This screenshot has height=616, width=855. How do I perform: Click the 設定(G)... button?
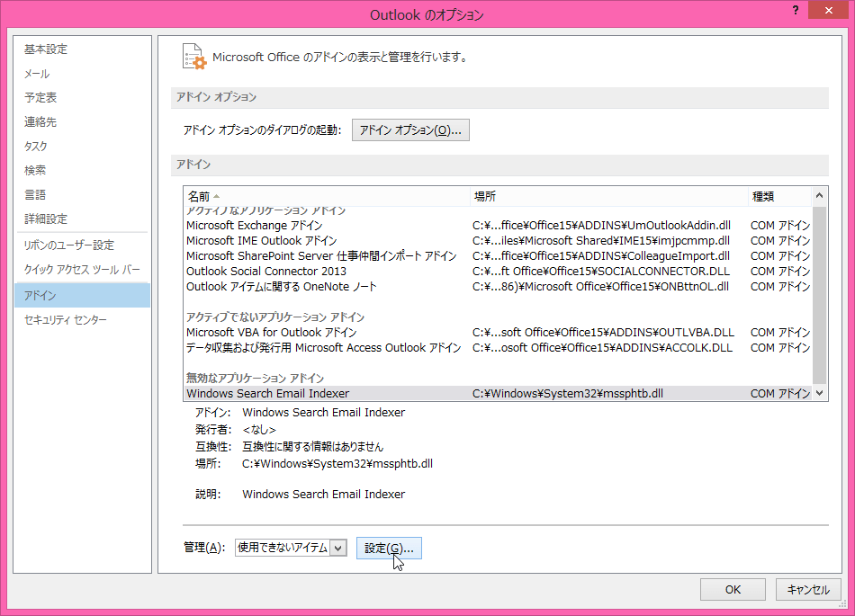tap(389, 548)
